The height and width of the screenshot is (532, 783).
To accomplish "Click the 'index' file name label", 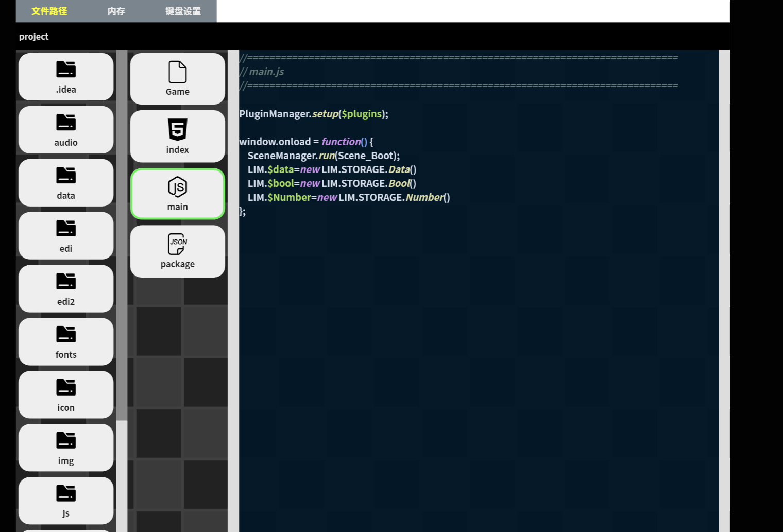I will (178, 150).
